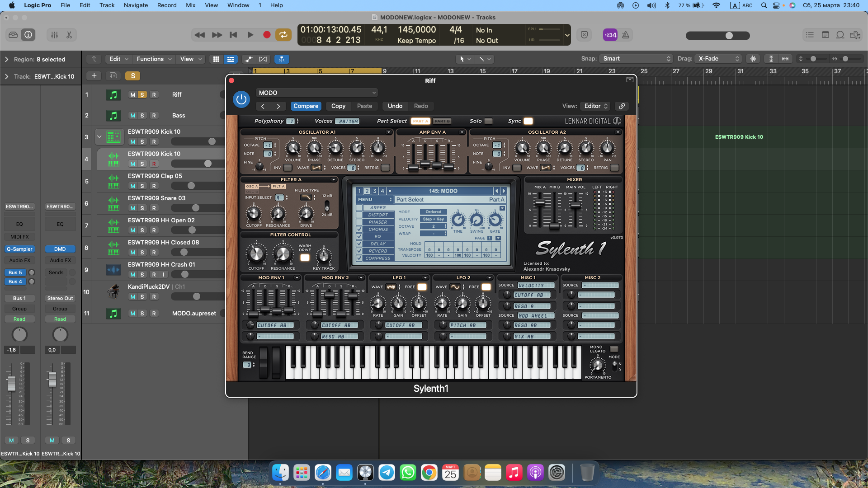Add a new track with plus
This screenshot has height=488, width=868.
pyautogui.click(x=94, y=75)
